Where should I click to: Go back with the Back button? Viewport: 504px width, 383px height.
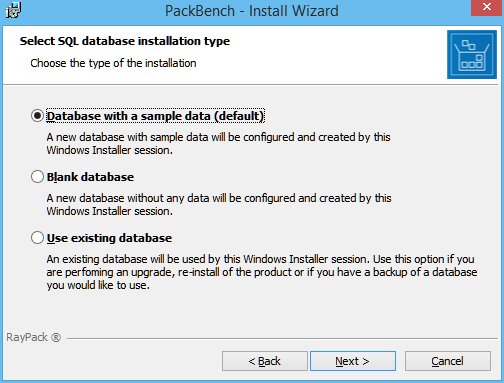pos(265,361)
